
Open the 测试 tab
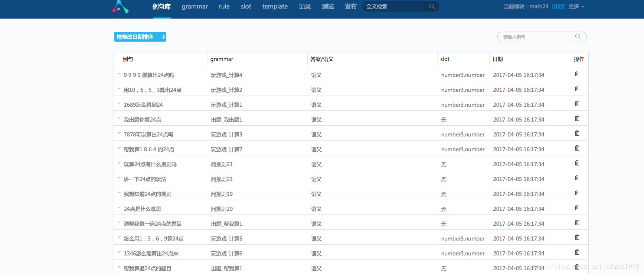click(x=328, y=6)
